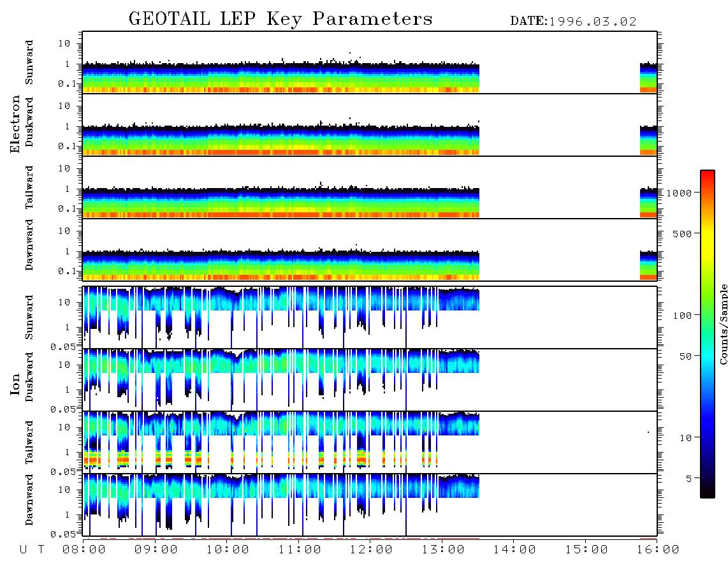Click the "Ion" group axis label
The height and width of the screenshot is (561, 728).
pos(15,384)
